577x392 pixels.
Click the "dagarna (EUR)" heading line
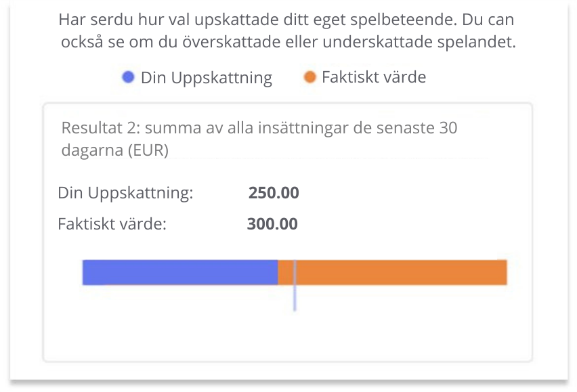point(115,150)
